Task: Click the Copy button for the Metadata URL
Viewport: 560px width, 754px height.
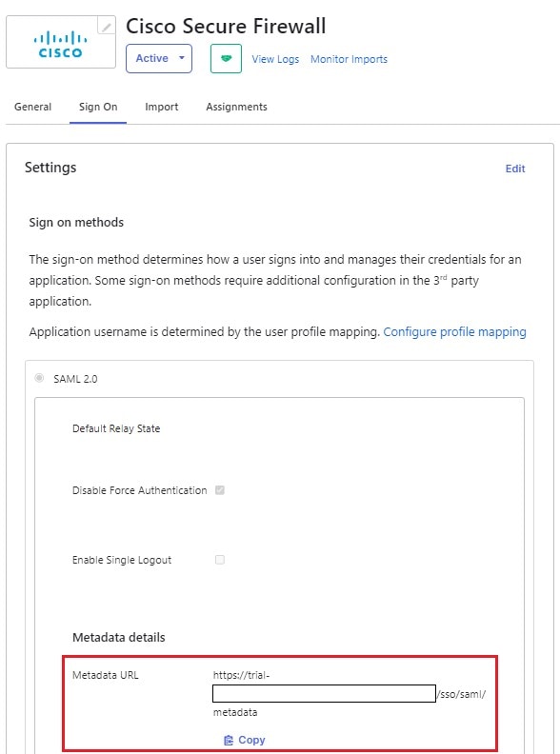Action: [245, 740]
